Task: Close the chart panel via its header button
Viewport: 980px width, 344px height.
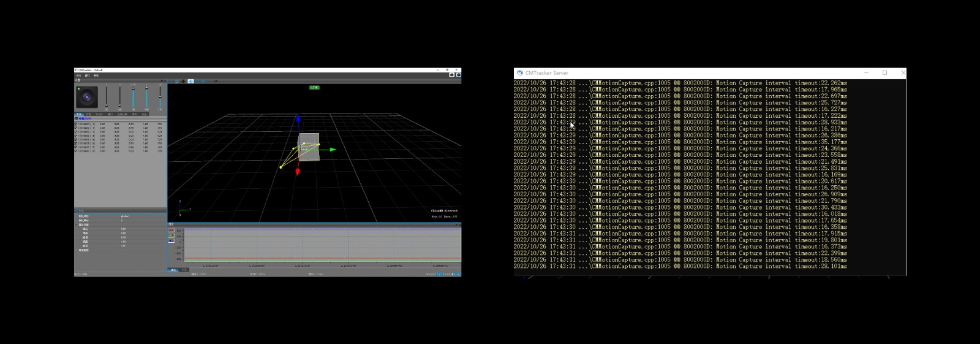Action: [x=459, y=224]
